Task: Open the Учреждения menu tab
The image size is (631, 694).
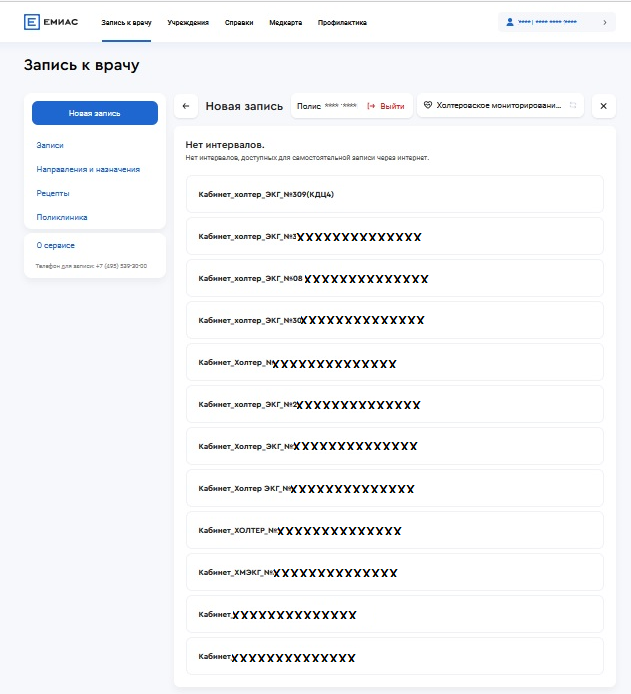Action: (188, 22)
